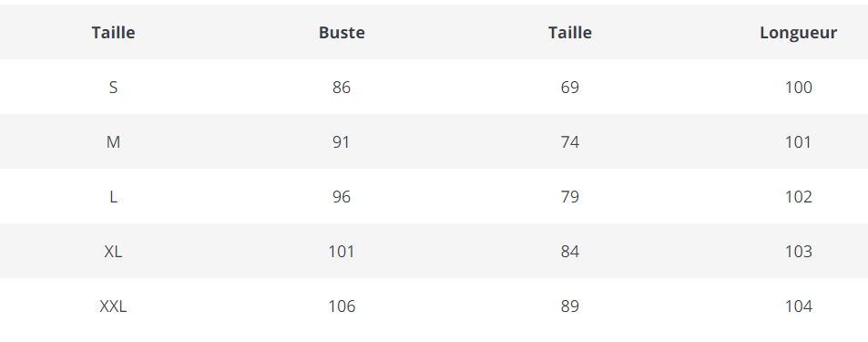This screenshot has height=342, width=868.
Task: Click length value 100
Action: click(798, 88)
